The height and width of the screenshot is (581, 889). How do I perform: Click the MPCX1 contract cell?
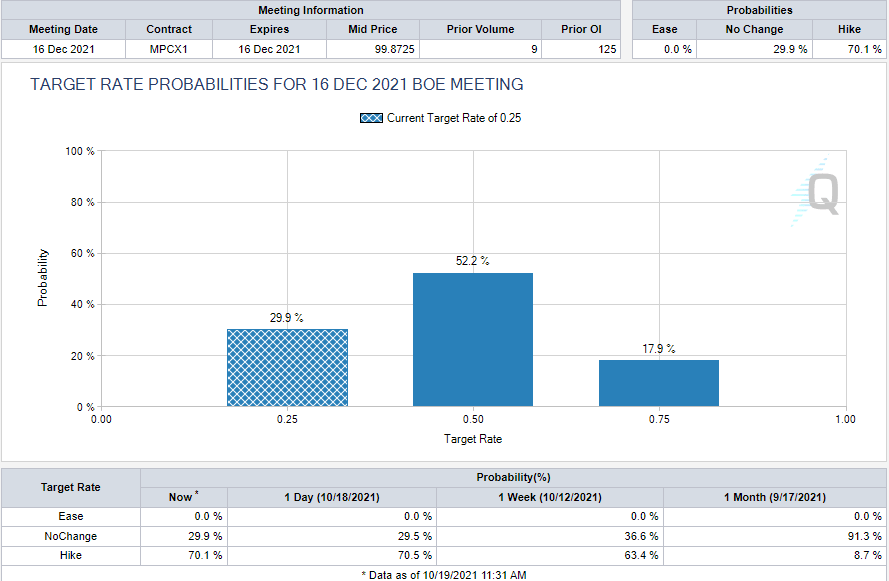click(x=169, y=49)
